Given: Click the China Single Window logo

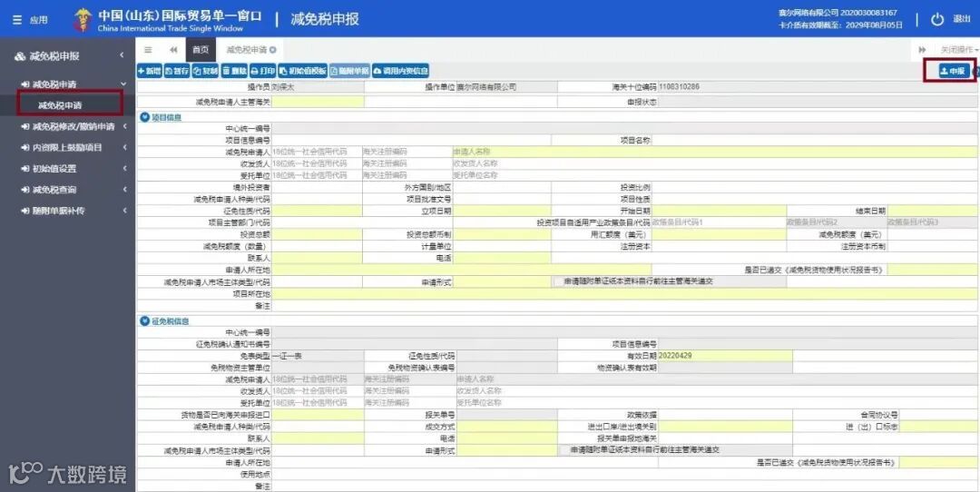Looking at the screenshot, I should point(82,20).
